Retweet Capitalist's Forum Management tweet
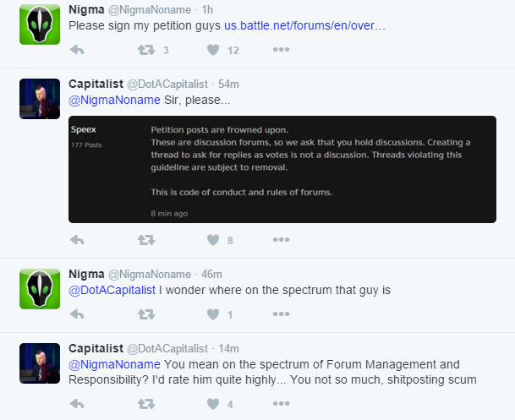The height and width of the screenshot is (420, 515). pos(145,404)
